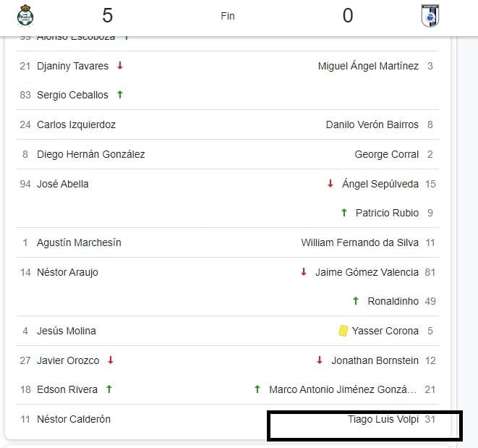Select Miguel Ángel Martínez in lineup
Image resolution: width=478 pixels, height=448 pixels.
(x=368, y=66)
